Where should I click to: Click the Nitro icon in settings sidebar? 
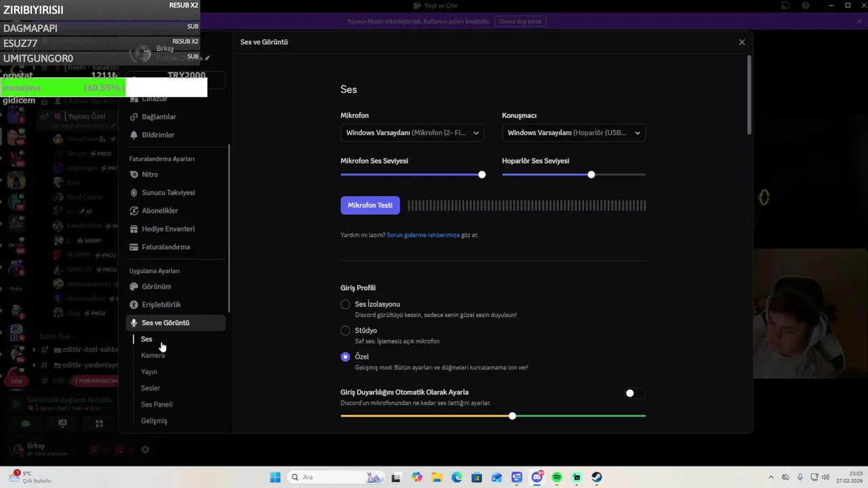[134, 174]
